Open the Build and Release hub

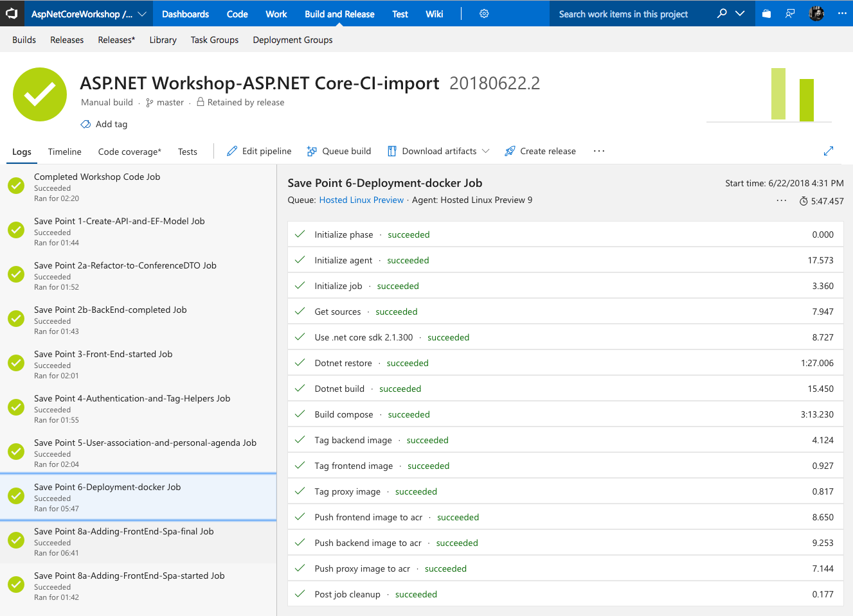click(x=339, y=13)
